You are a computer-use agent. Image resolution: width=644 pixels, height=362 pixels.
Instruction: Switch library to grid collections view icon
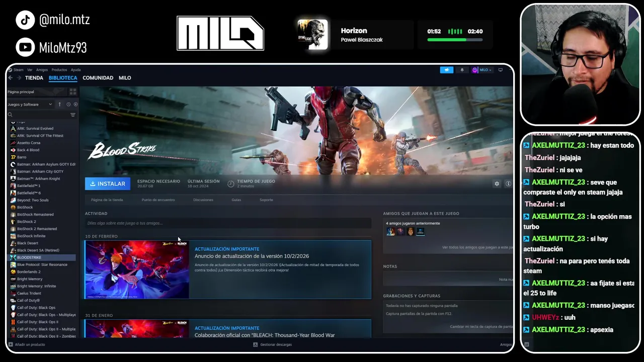[x=73, y=92]
